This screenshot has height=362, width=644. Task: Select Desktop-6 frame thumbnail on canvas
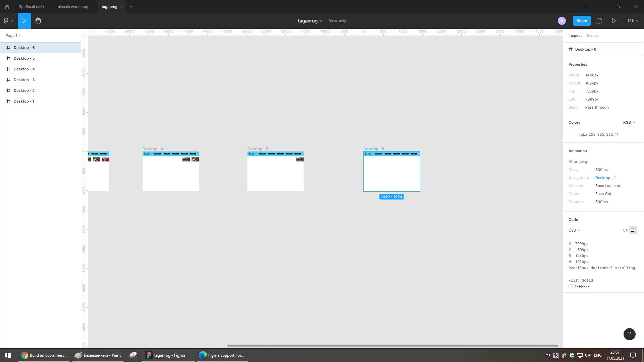click(x=391, y=171)
